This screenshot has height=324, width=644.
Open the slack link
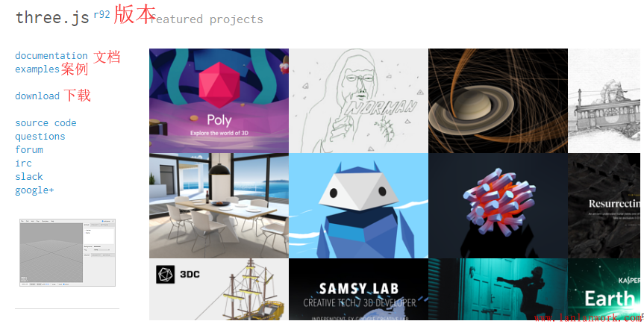click(29, 177)
